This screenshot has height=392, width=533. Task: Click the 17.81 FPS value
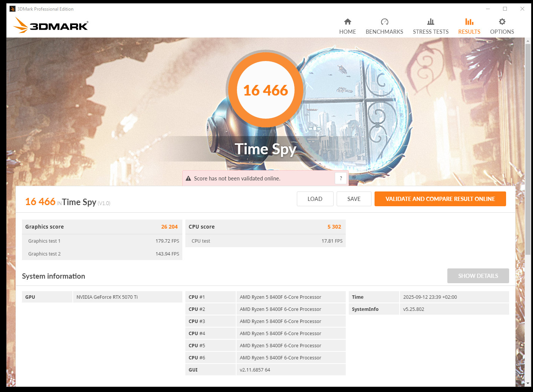point(332,241)
